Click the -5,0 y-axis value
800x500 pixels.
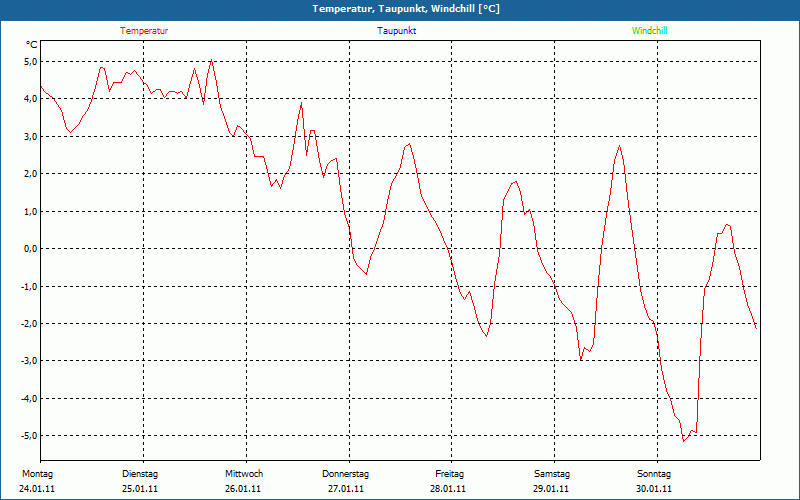29,436
